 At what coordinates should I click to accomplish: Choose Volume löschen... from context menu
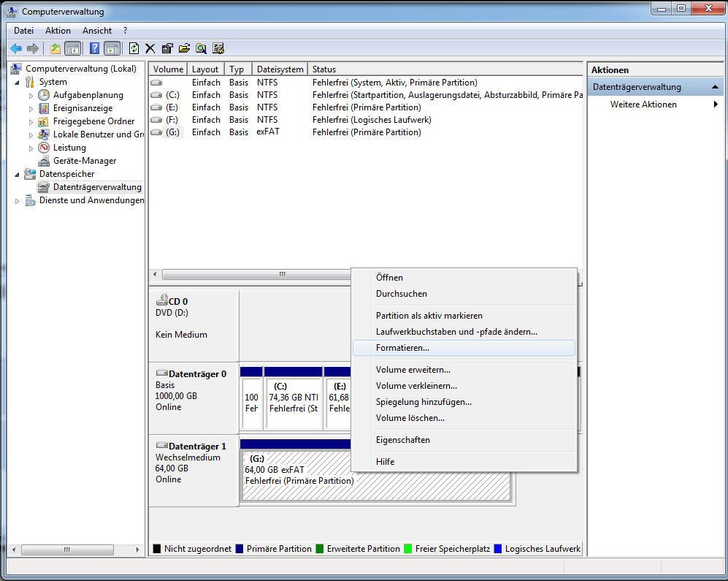(x=410, y=418)
